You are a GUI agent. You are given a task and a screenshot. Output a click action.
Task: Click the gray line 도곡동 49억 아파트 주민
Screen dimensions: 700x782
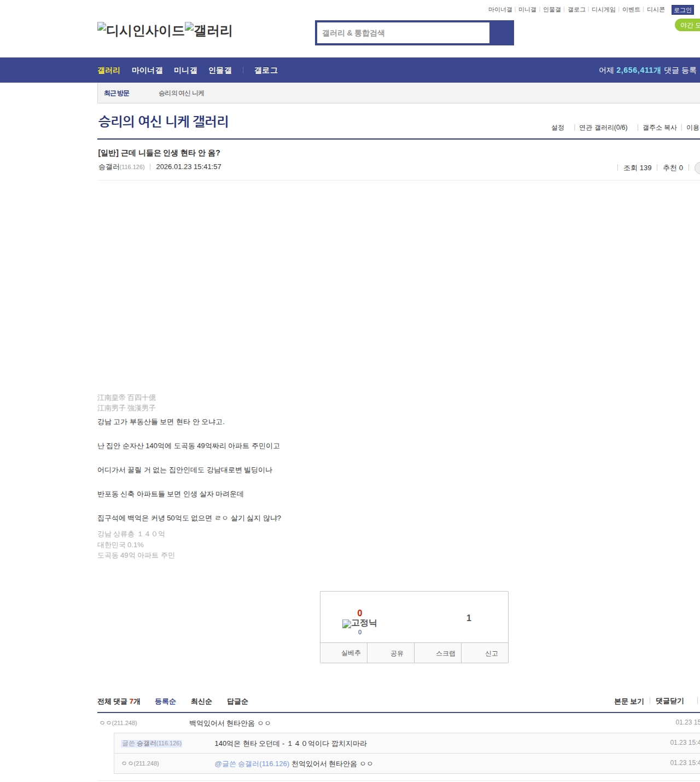point(136,555)
